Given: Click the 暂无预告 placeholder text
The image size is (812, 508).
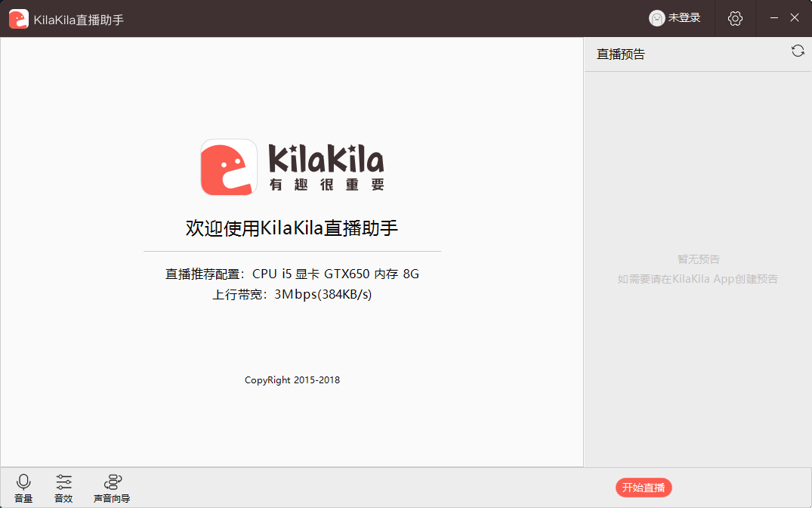Looking at the screenshot, I should [698, 259].
